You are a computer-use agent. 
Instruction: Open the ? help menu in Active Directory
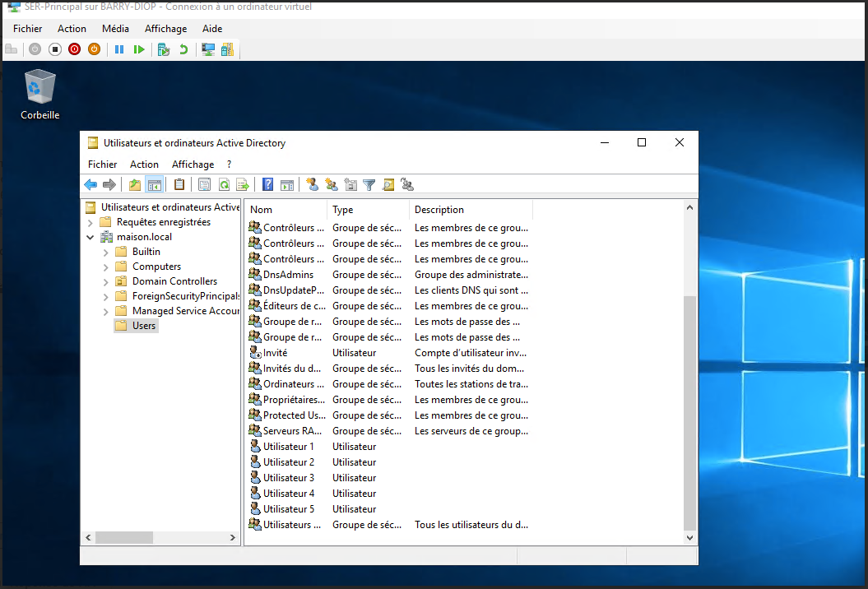tap(230, 165)
